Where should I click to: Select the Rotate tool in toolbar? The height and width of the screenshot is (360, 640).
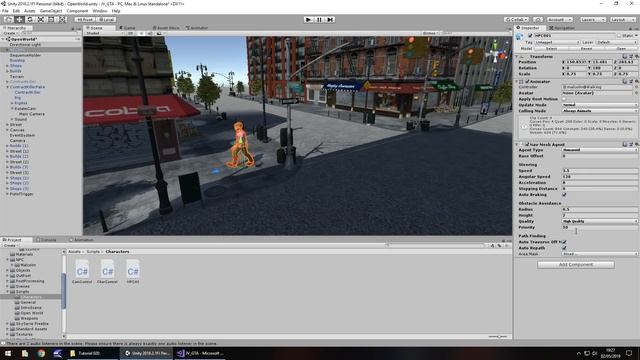point(30,19)
